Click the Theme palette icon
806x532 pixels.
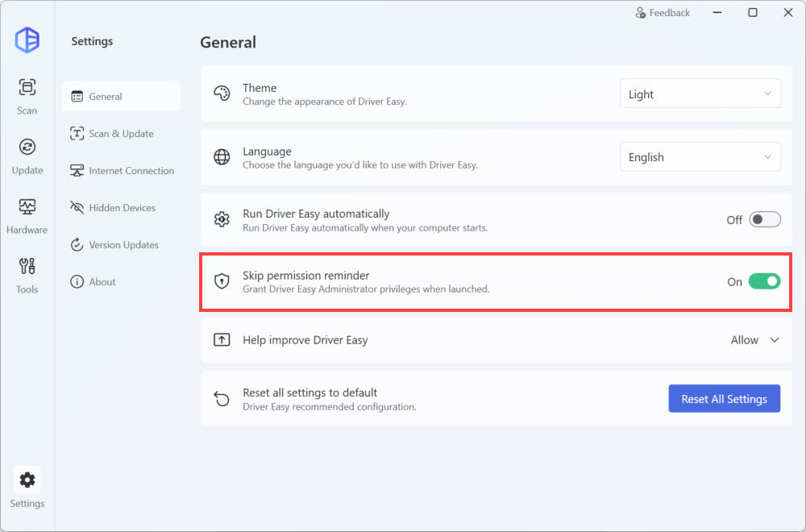(x=222, y=94)
